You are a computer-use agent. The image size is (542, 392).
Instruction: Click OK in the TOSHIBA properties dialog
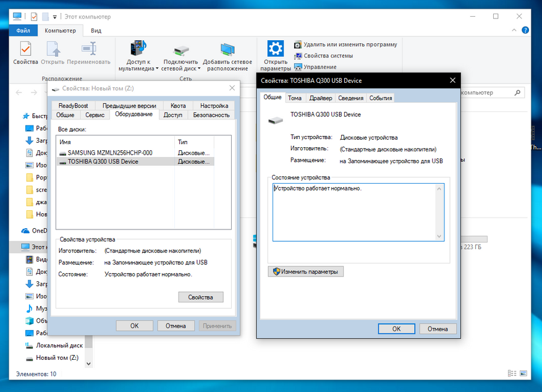point(397,329)
